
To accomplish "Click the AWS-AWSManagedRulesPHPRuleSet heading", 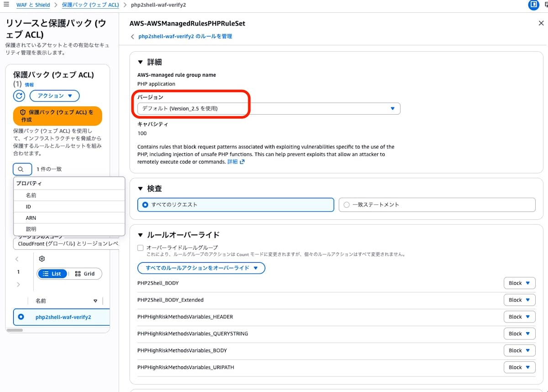I will pyautogui.click(x=187, y=23).
